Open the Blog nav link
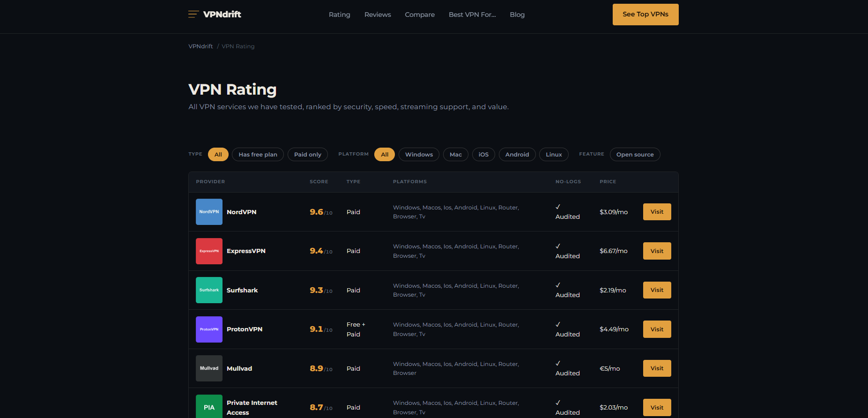This screenshot has height=418, width=868. (x=517, y=15)
